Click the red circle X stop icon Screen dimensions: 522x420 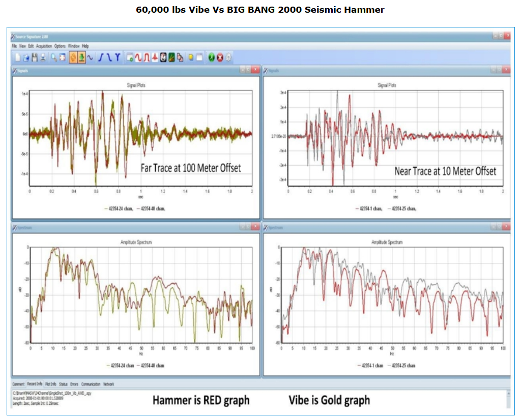[x=220, y=57]
